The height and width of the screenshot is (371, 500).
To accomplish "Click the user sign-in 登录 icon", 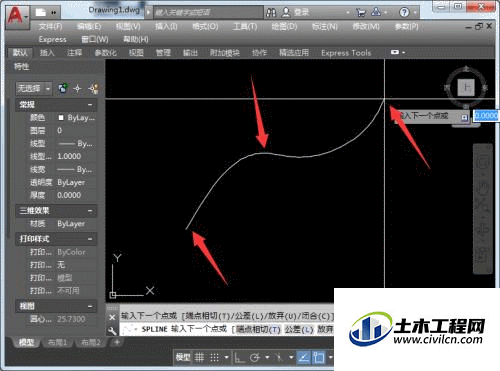I will point(286,13).
